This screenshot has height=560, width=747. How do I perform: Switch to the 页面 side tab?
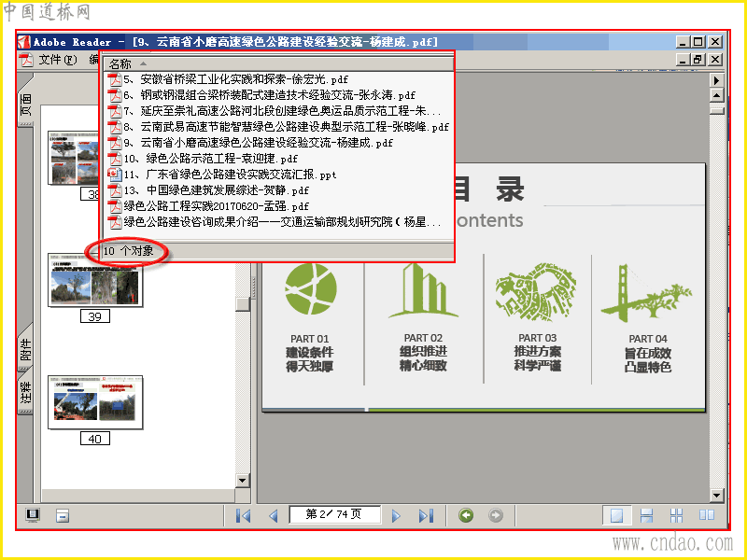25,105
